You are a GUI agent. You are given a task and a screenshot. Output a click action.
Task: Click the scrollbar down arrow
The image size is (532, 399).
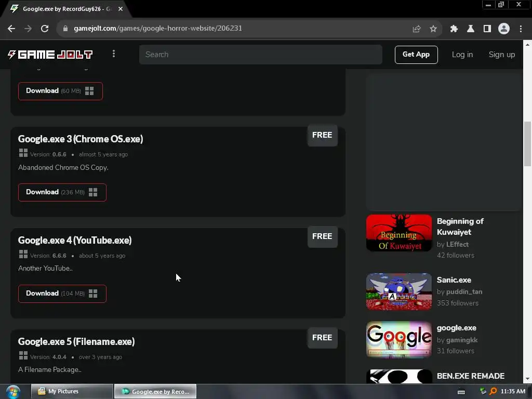pyautogui.click(x=528, y=379)
